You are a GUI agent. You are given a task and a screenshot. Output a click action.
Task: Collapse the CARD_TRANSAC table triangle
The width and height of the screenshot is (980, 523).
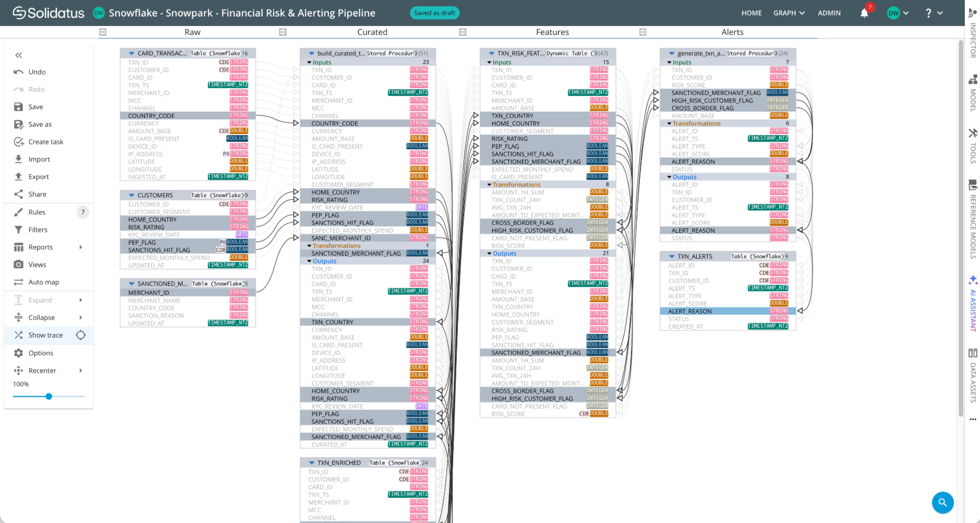tap(131, 53)
